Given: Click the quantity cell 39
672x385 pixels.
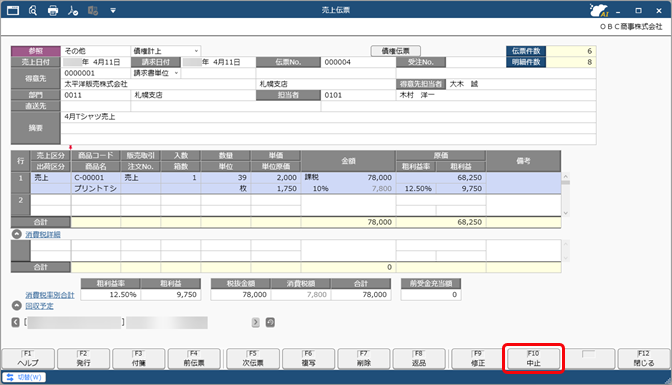Looking at the screenshot, I should pos(226,177).
